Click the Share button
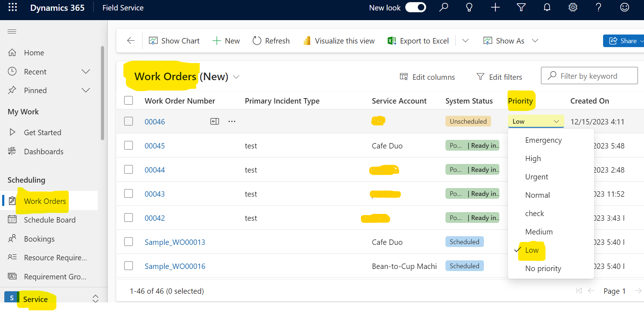The width and height of the screenshot is (644, 311). (x=624, y=41)
